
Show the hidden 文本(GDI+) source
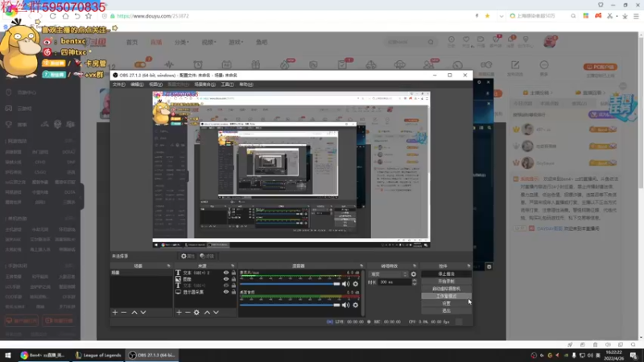(226, 286)
